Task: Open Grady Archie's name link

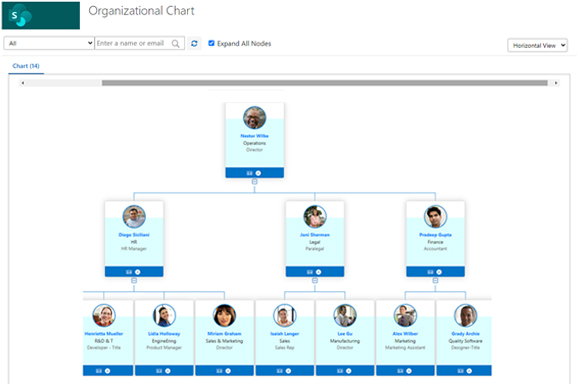Action: click(466, 334)
